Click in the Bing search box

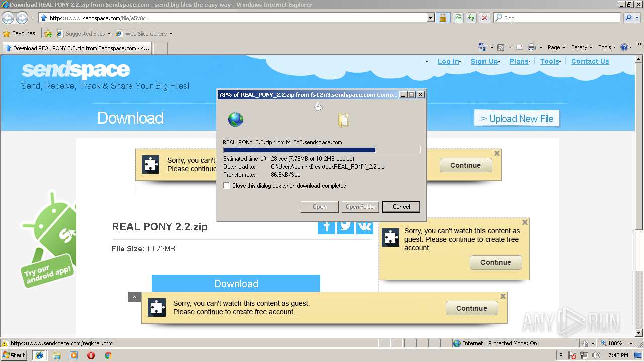(557, 18)
